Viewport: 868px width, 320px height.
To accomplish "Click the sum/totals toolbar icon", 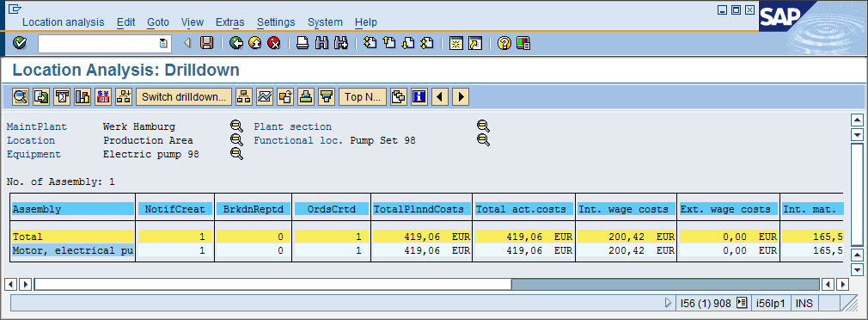I will click(62, 97).
